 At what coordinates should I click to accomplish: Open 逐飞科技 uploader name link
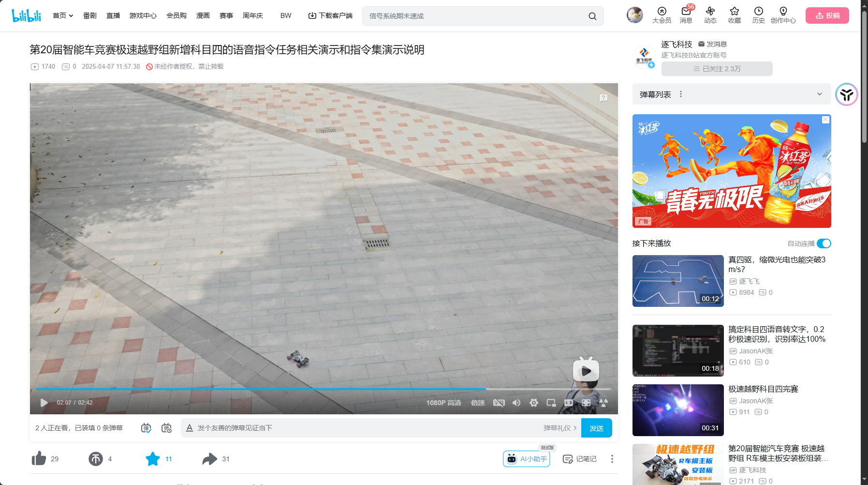[x=677, y=44]
